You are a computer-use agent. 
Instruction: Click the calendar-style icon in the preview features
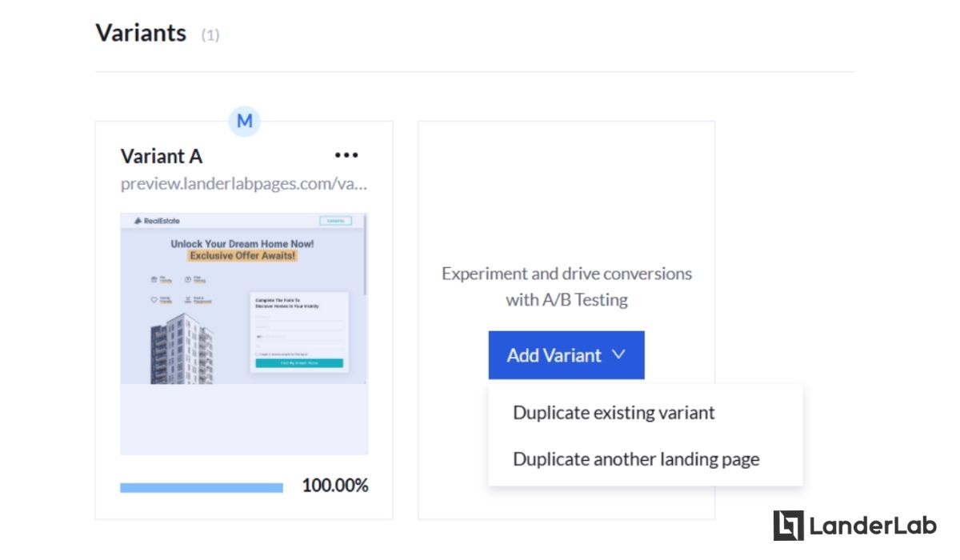pyautogui.click(x=154, y=279)
